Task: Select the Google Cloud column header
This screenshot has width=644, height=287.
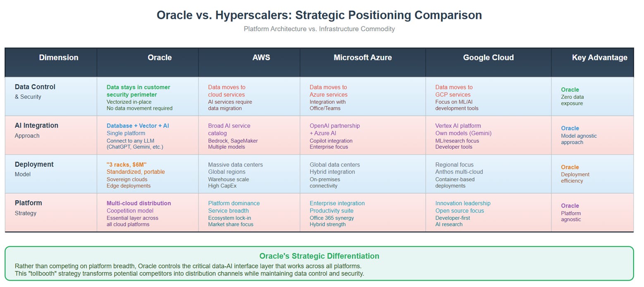Action: [x=488, y=57]
